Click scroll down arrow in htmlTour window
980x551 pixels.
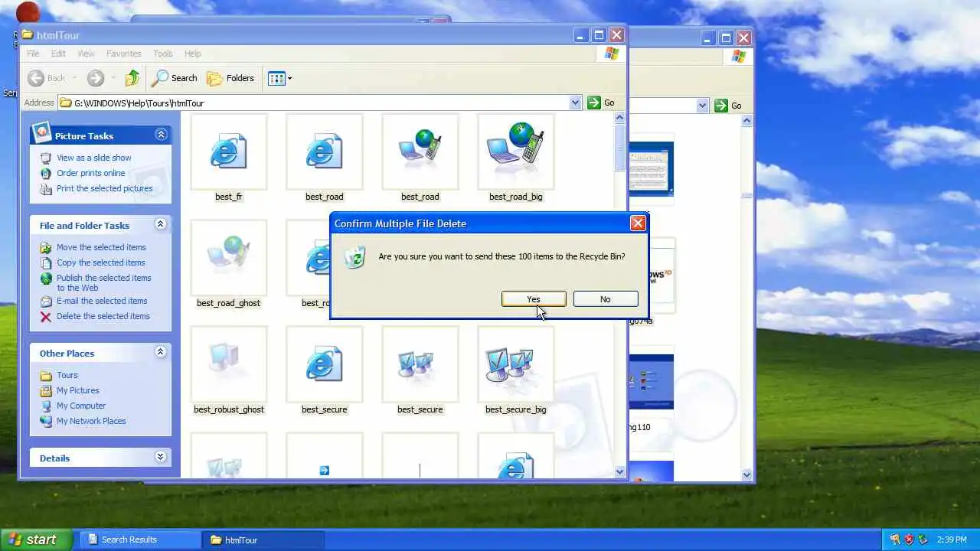tap(619, 471)
